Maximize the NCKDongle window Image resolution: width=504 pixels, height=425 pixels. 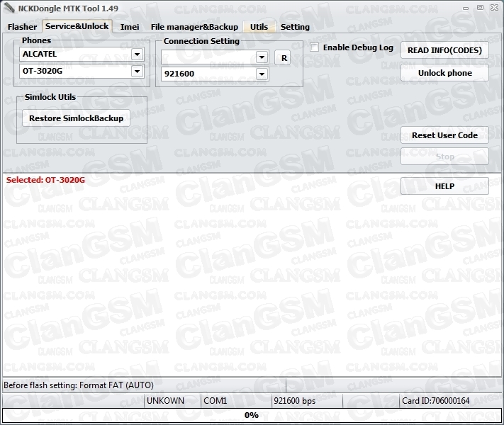(480, 8)
